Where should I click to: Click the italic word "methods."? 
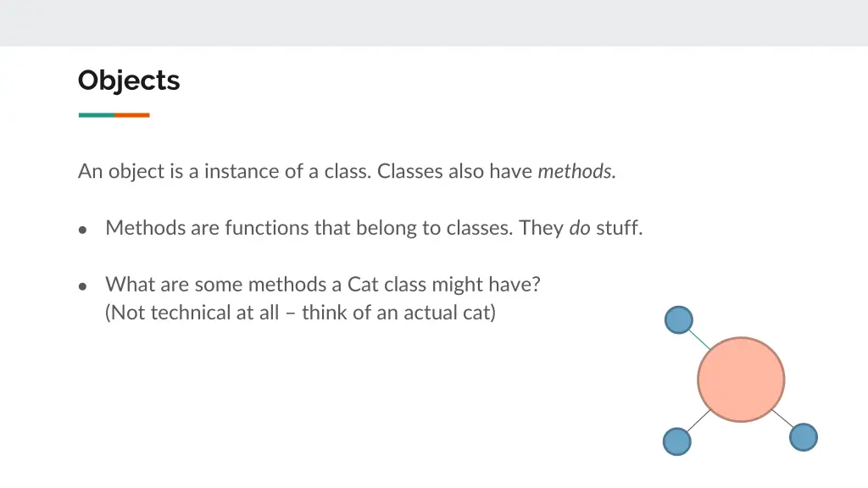(x=576, y=171)
